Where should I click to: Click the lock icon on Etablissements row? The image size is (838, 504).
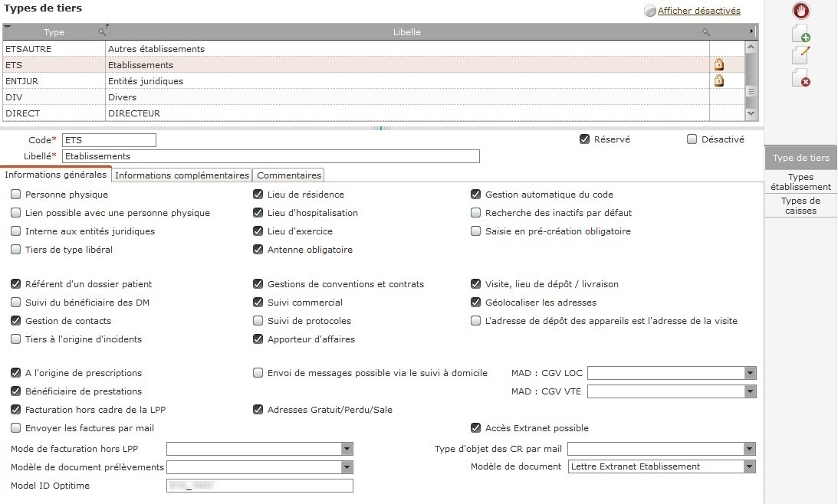719,64
